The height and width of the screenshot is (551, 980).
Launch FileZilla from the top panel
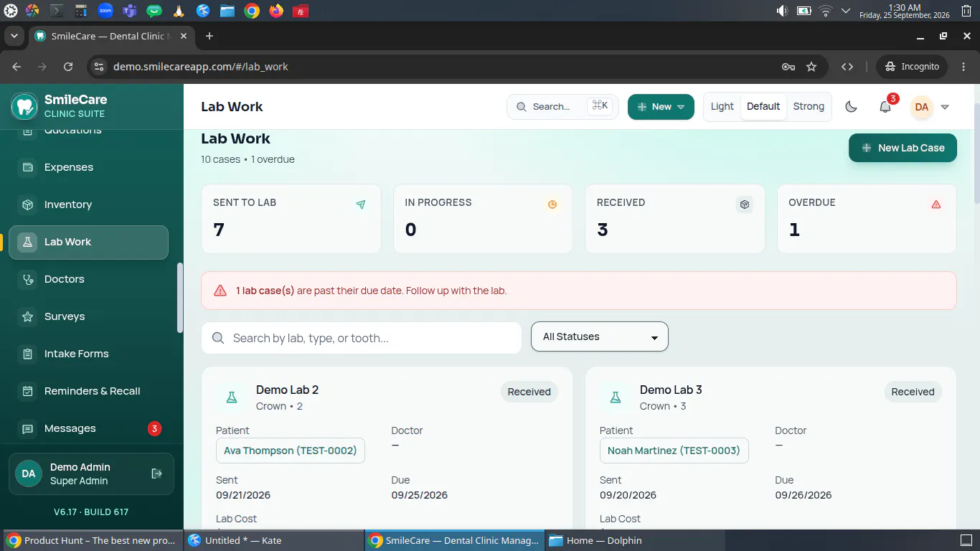pos(301,11)
